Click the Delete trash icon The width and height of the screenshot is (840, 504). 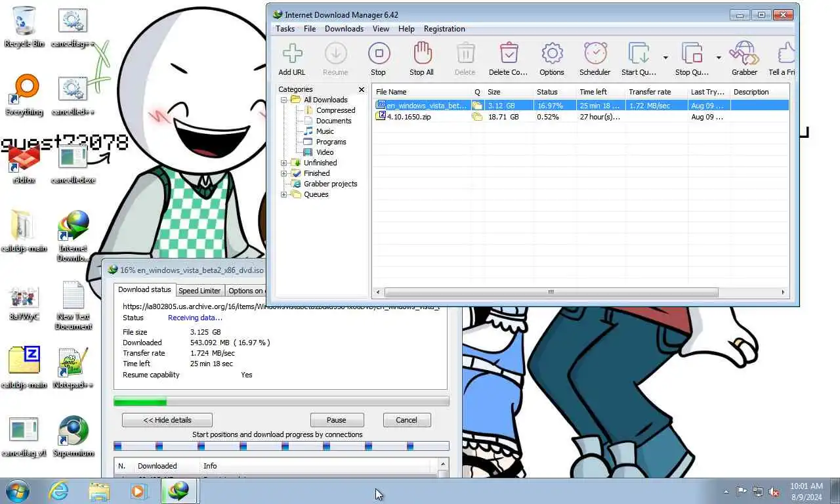[465, 54]
